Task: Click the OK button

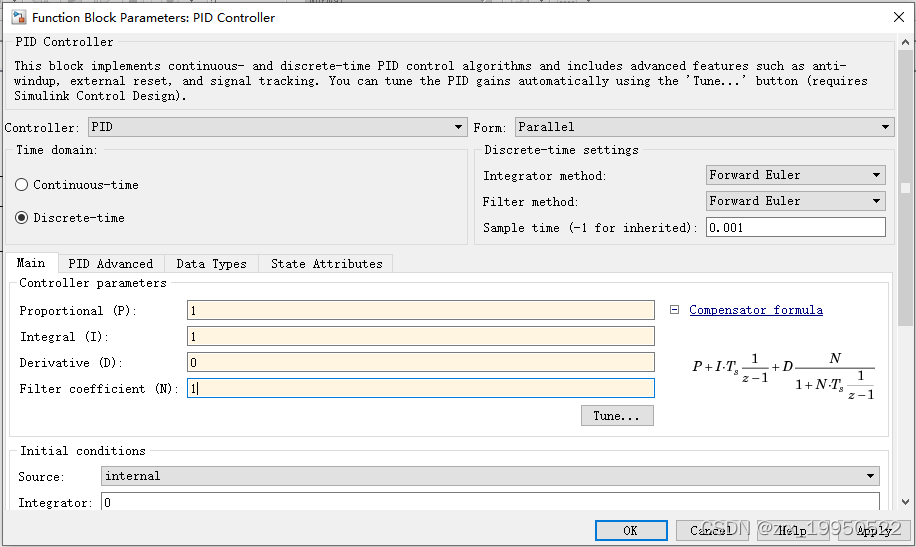Action: coord(631,531)
